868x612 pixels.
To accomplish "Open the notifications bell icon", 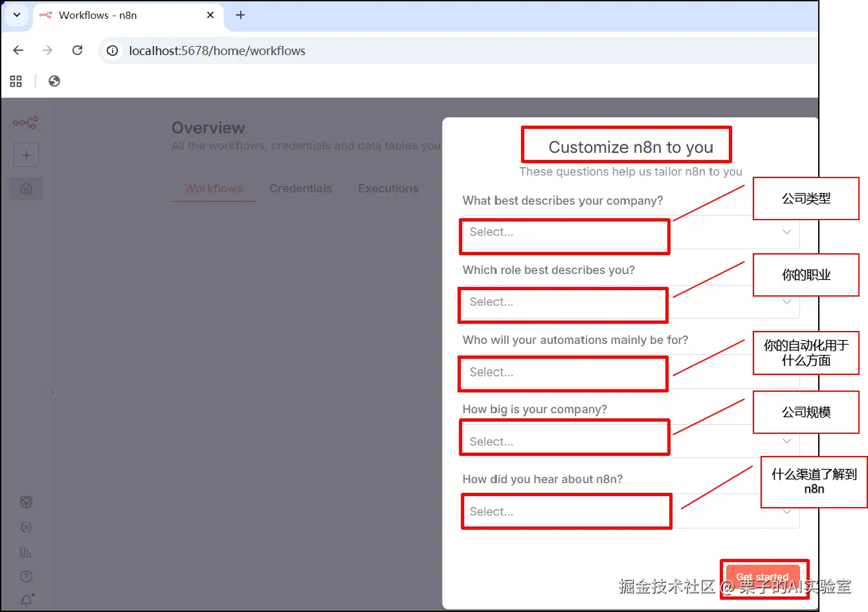I will click(x=27, y=600).
